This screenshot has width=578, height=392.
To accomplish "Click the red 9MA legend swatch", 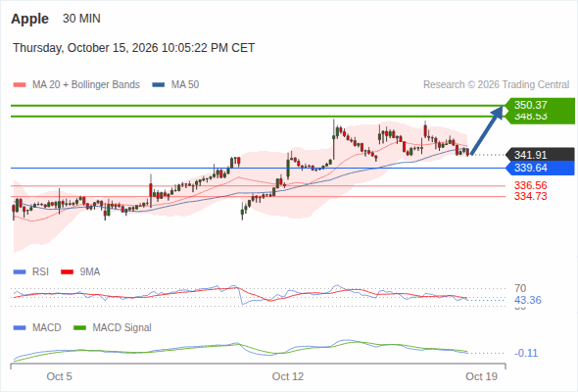I will pos(67,272).
